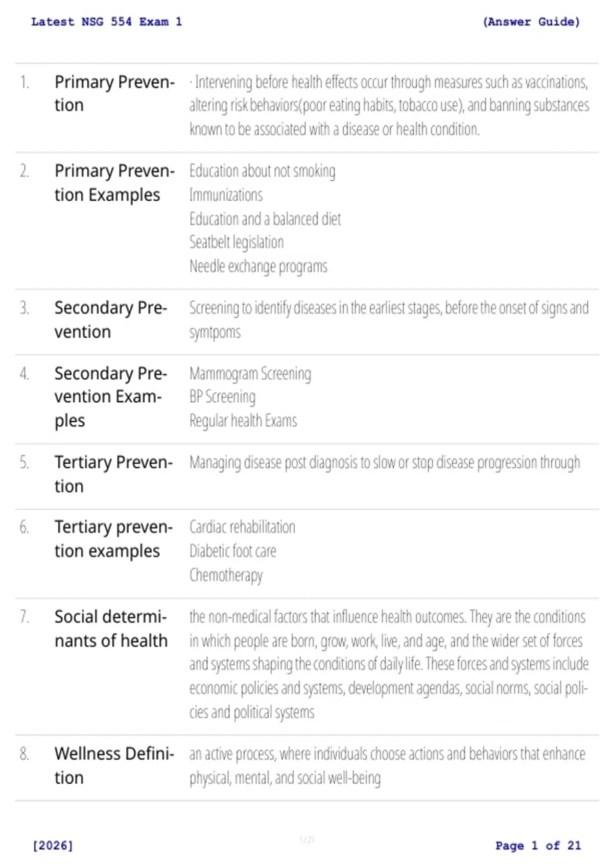Click the row number 8 label

pos(24,754)
